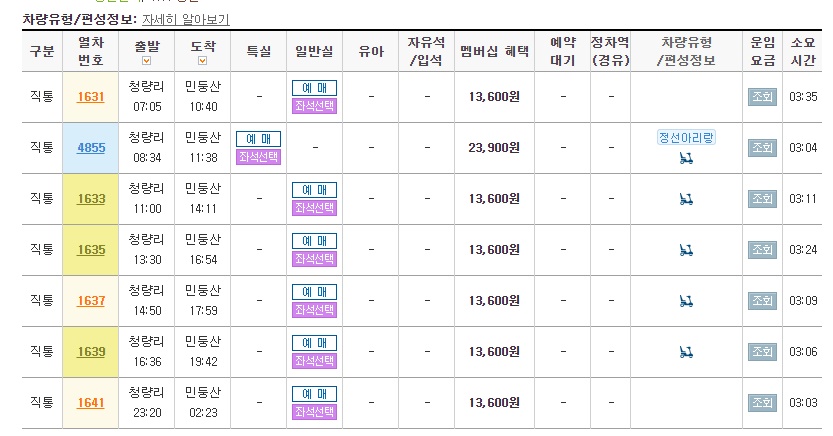Click wheelchair icon for train 4855
Image resolution: width=833 pixels, height=436 pixels.
tap(686, 158)
